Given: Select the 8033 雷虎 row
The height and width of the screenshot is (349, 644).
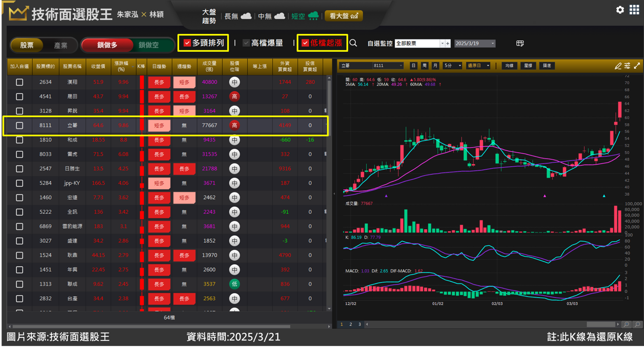Looking at the screenshot, I should point(168,154).
